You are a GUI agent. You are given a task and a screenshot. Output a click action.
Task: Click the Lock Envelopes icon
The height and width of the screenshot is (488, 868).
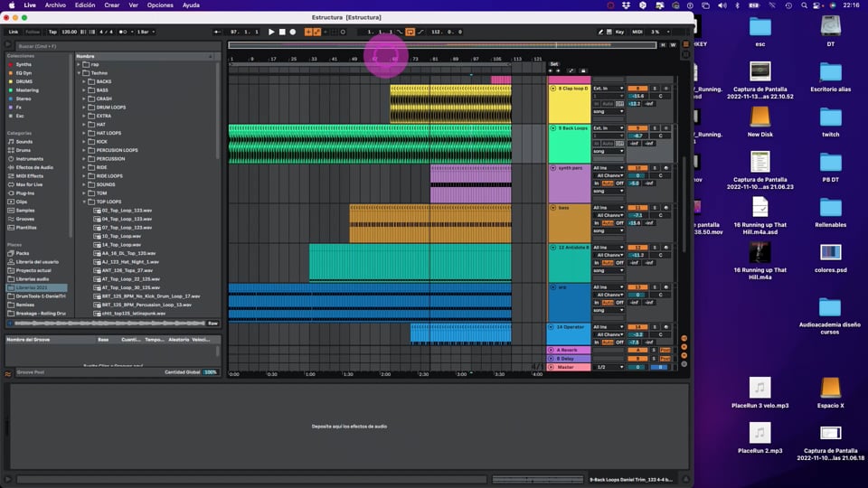pyautogui.click(x=583, y=70)
